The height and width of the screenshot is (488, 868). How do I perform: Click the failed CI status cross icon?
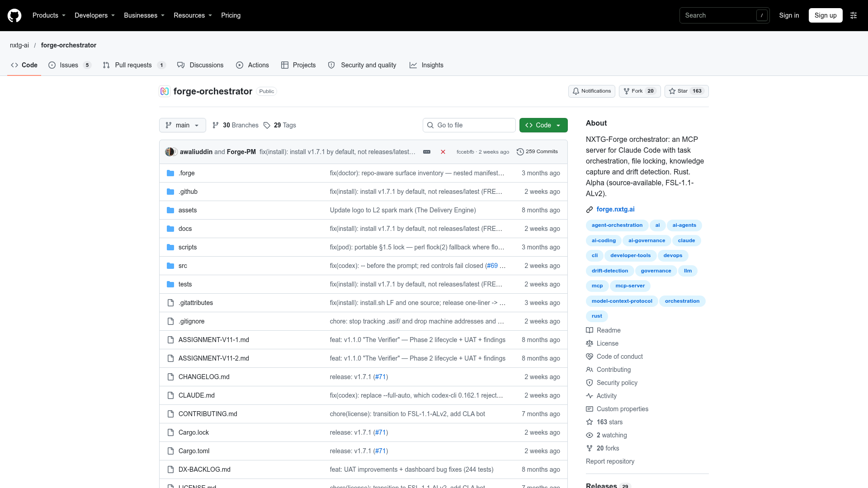click(443, 152)
